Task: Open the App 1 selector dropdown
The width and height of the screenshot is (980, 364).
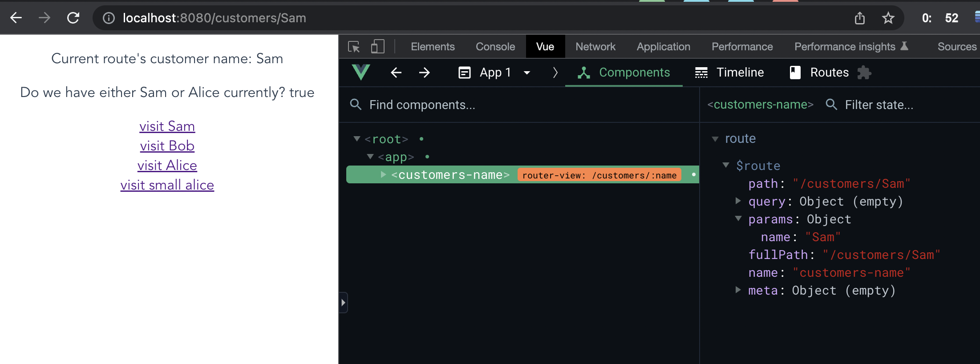Action: tap(495, 73)
